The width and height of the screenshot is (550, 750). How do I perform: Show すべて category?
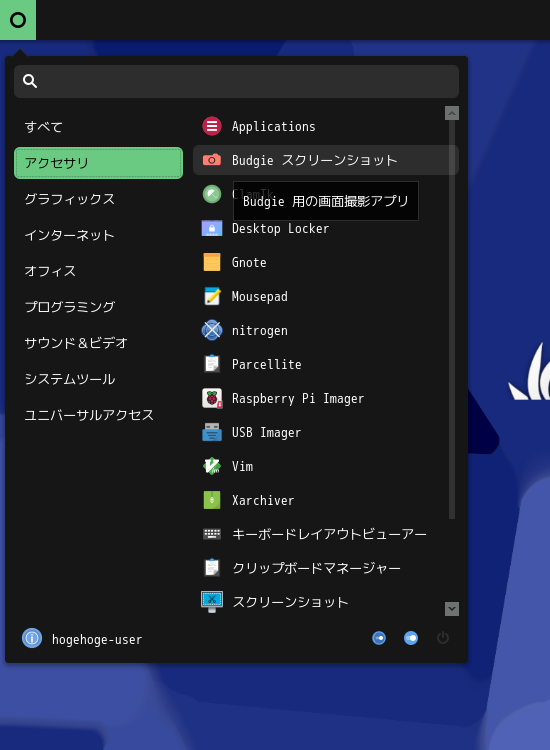pos(99,127)
